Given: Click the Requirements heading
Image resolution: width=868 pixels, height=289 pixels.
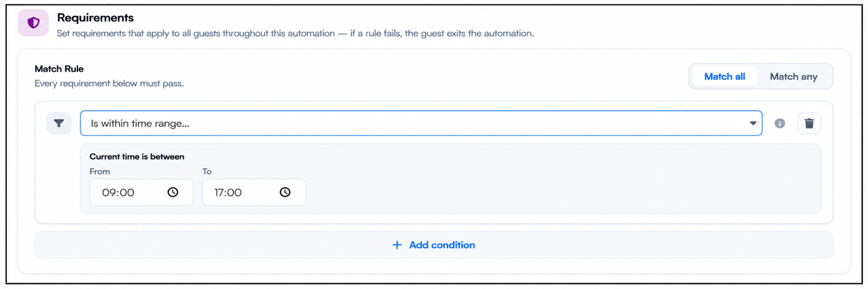Looking at the screenshot, I should (x=95, y=17).
